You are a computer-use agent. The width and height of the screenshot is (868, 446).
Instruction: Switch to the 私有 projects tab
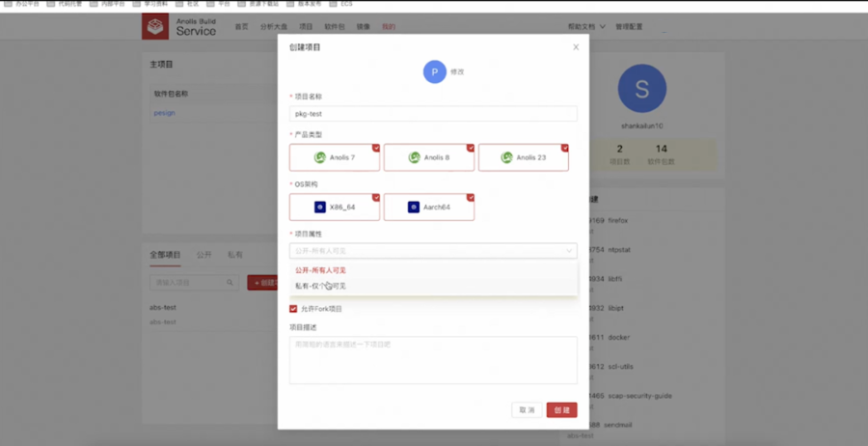(x=235, y=255)
